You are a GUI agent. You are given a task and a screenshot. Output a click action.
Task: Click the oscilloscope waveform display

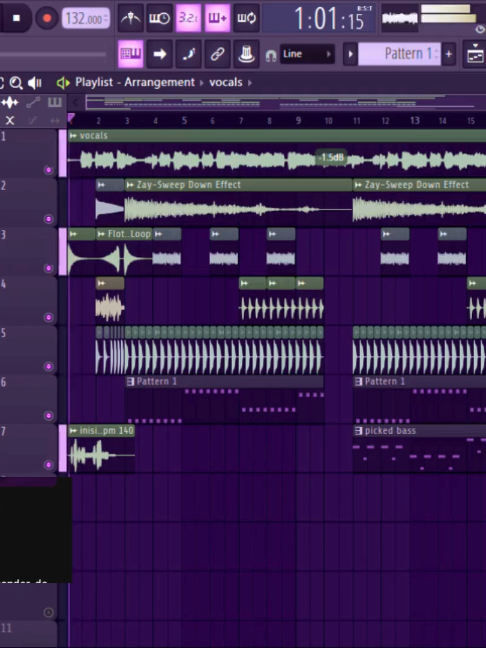click(399, 18)
